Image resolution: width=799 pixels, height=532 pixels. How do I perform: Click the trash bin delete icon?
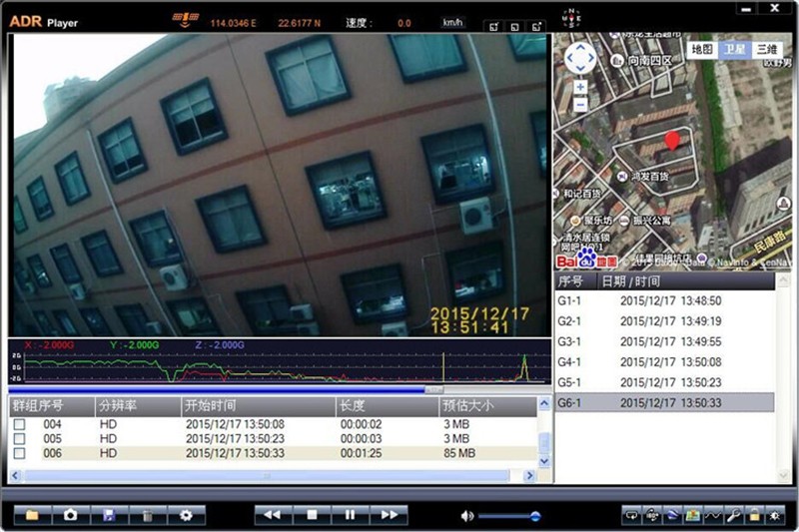[x=147, y=515]
